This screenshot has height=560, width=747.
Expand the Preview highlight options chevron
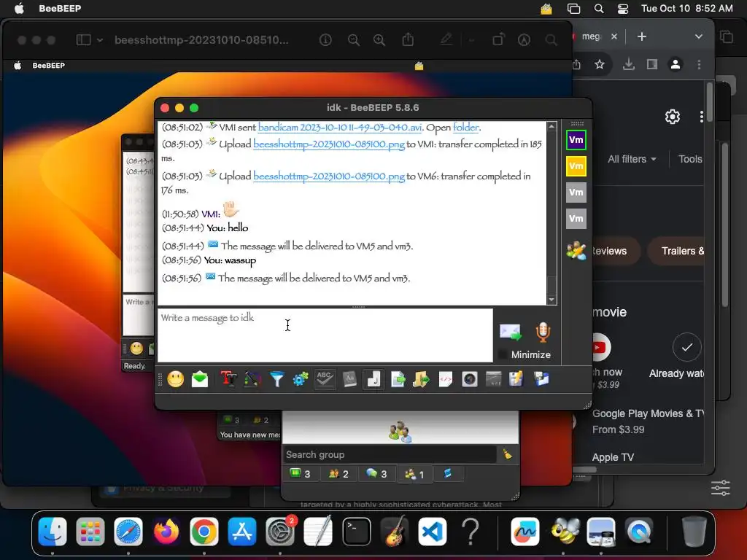click(472, 40)
